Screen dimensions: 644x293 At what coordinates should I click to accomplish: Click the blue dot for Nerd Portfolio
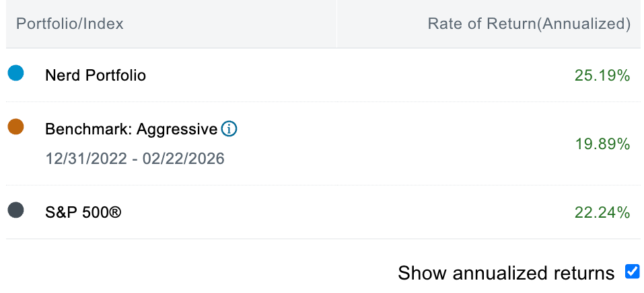click(15, 73)
